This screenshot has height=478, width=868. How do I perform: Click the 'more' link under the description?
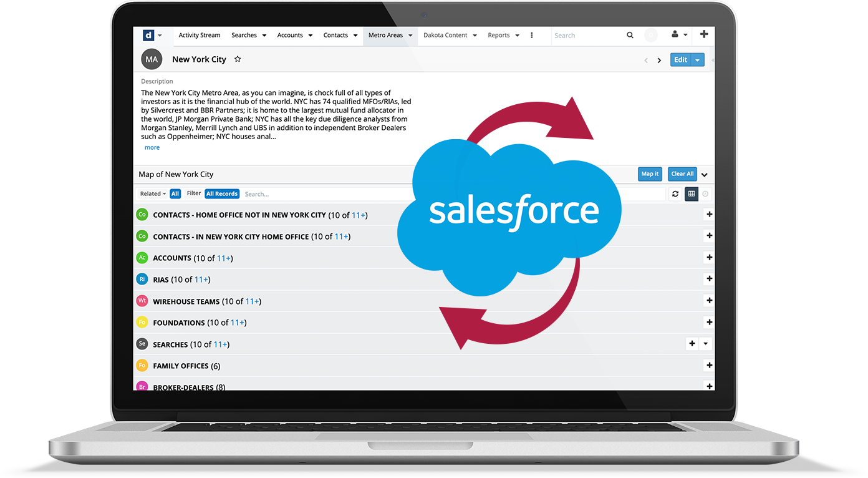click(x=152, y=148)
